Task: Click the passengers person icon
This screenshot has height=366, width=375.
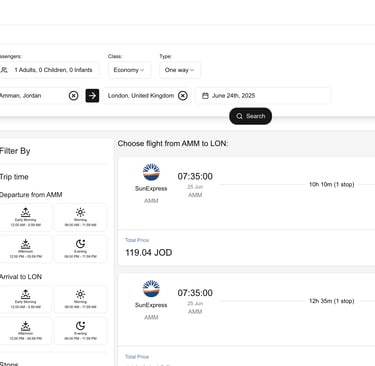Action: pos(4,70)
